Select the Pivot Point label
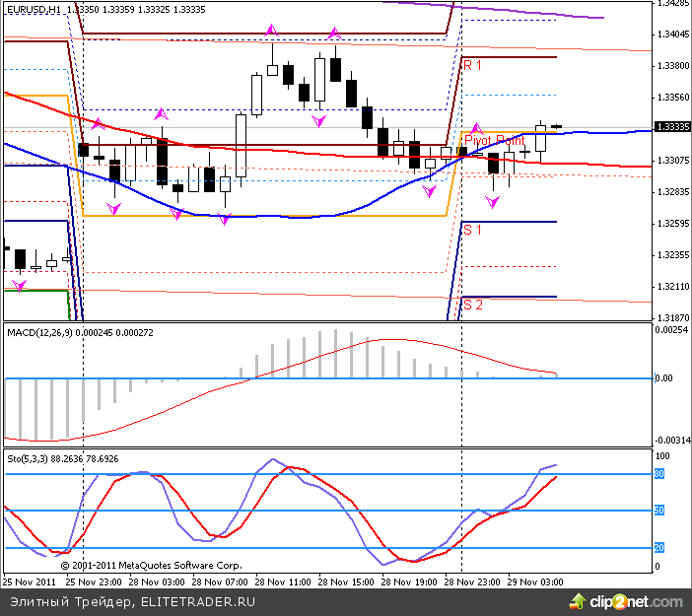Viewport: 692px width, 616px height. point(494,140)
